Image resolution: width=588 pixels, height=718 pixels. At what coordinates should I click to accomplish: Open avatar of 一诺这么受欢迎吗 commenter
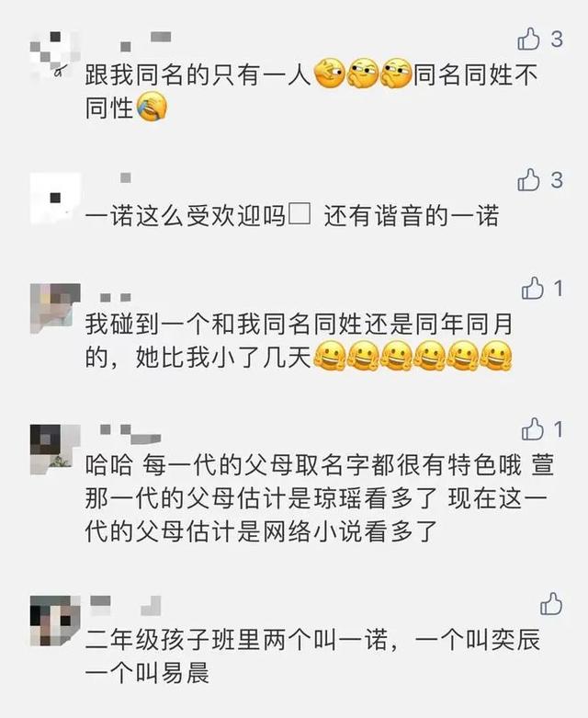click(55, 199)
